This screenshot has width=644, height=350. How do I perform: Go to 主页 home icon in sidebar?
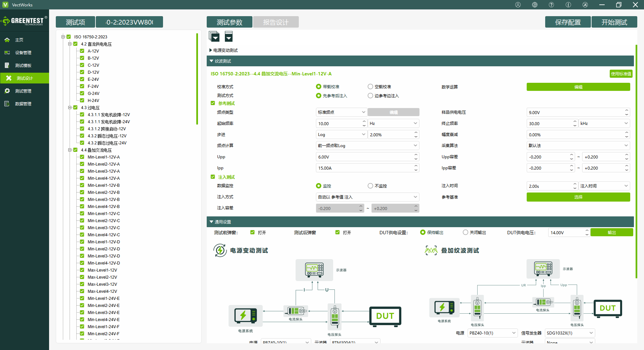tap(7, 40)
